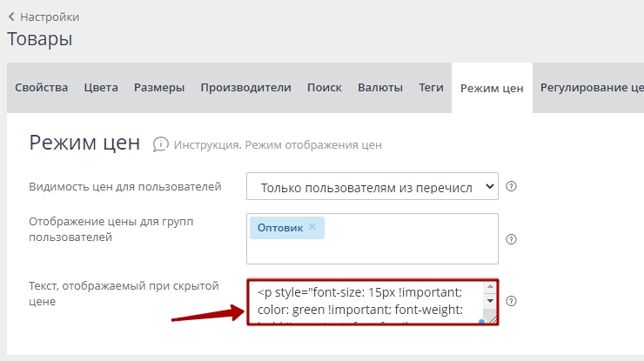Click help icon beside user groups field
The image size is (644, 361).
coord(512,239)
